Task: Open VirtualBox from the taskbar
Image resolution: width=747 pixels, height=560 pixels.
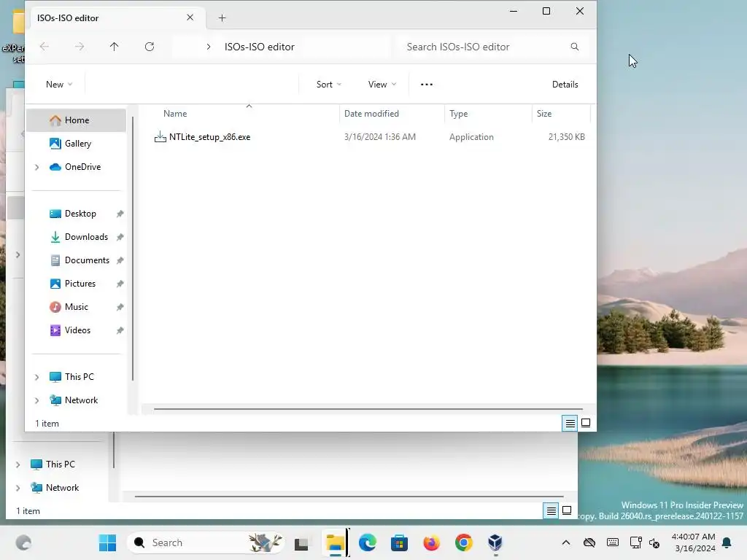Action: pyautogui.click(x=495, y=542)
